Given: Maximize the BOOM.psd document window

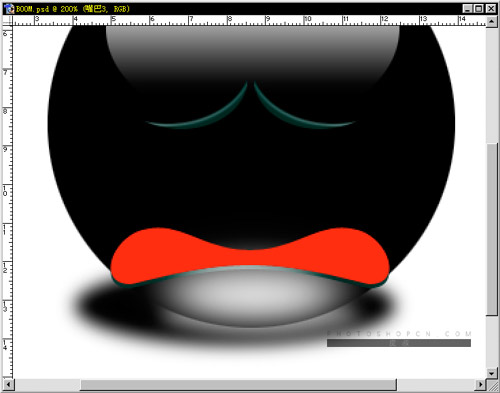Looking at the screenshot, I should point(479,9).
